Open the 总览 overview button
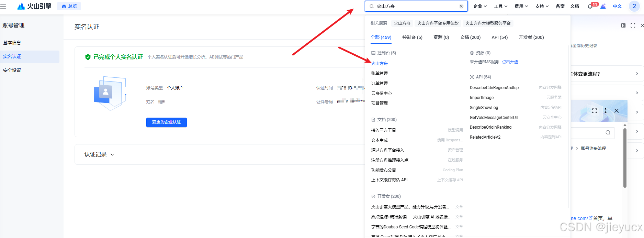The image size is (644, 238). tap(69, 6)
